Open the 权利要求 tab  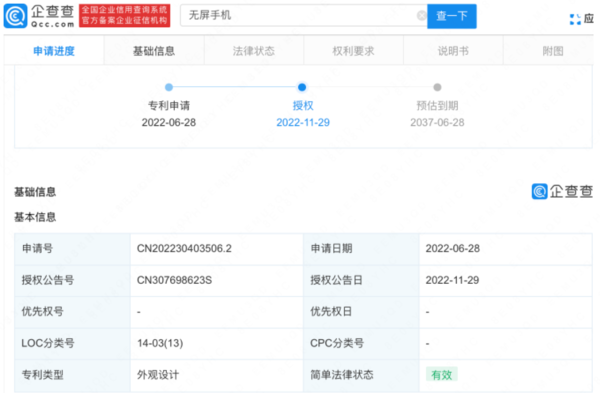353,51
